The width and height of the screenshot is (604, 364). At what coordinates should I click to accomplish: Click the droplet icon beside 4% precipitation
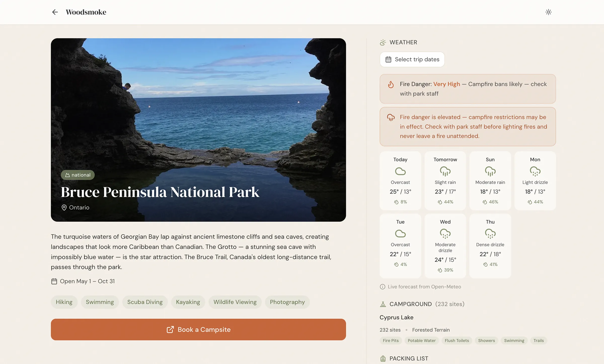pyautogui.click(x=396, y=264)
